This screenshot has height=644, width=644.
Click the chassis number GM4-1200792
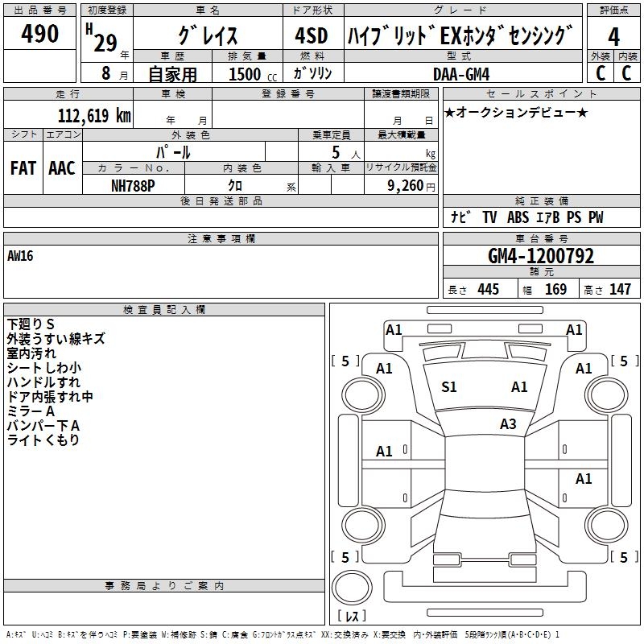pos(541,257)
